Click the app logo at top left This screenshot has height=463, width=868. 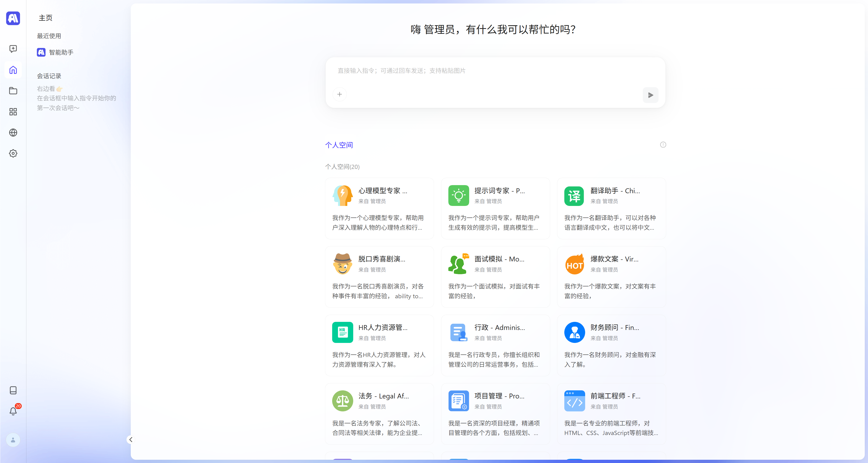pos(13,18)
